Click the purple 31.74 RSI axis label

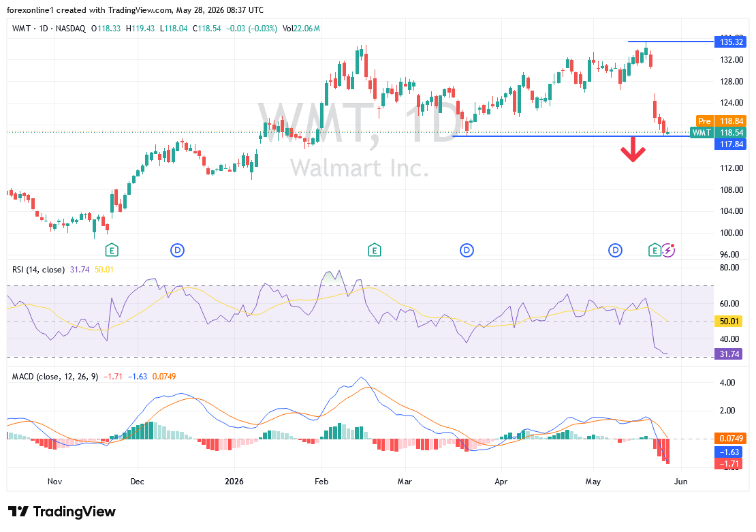(729, 354)
